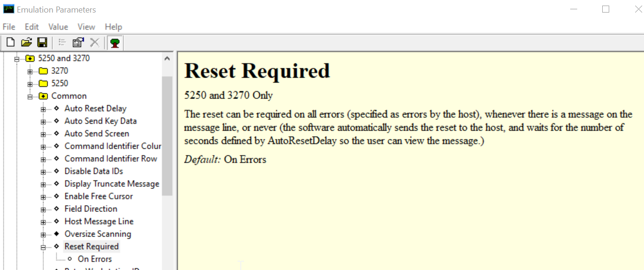
Task: Toggle the Oversize Scanning parameter
Action: pyautogui.click(x=98, y=234)
